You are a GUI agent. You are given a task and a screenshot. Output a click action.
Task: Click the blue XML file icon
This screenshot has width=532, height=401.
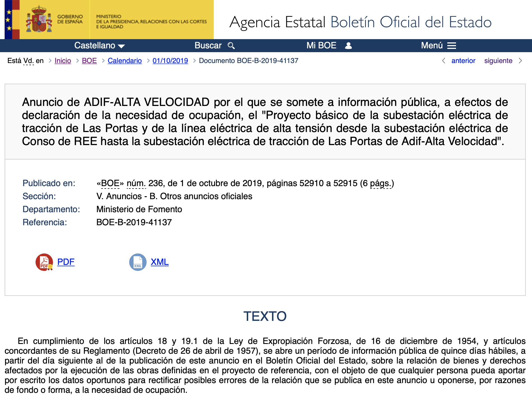[138, 262]
